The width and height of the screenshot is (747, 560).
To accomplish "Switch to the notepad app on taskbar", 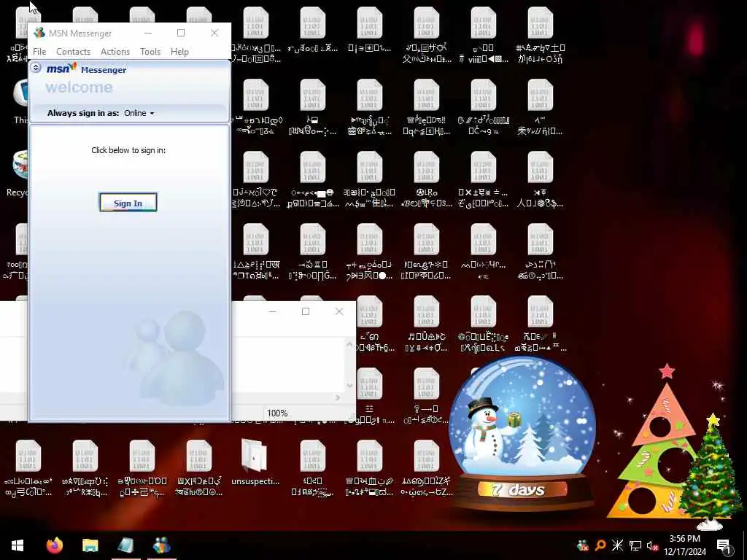I will point(125,545).
